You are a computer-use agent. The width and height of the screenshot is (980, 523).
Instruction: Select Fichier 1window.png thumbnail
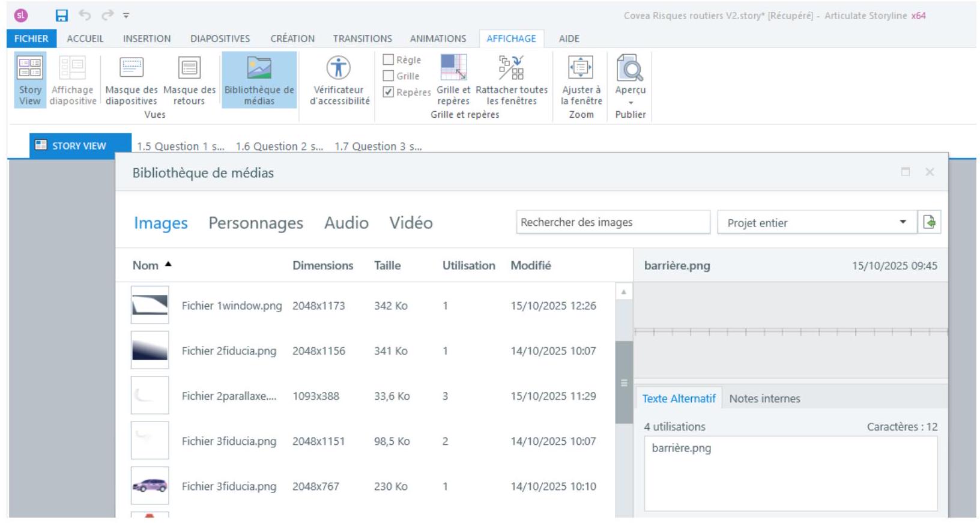[150, 305]
